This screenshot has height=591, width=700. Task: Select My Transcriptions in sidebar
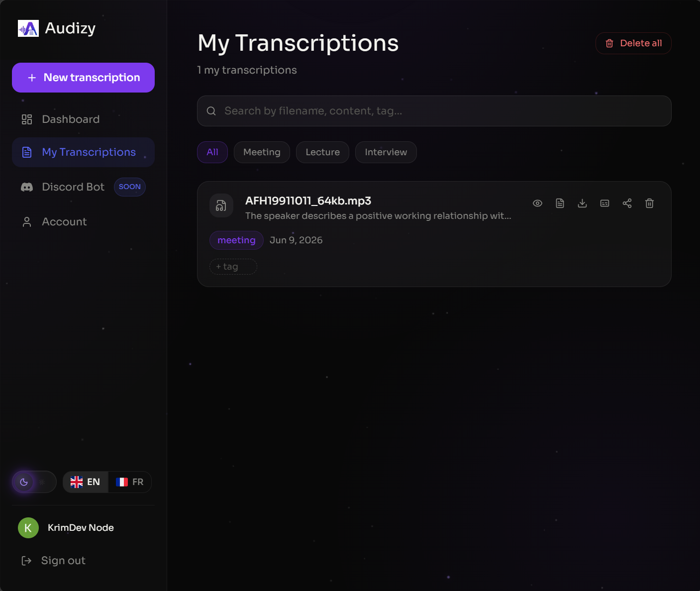[83, 152]
